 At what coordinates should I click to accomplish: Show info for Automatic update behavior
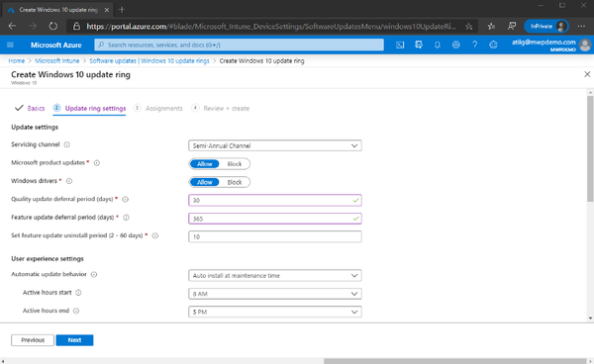pos(94,275)
